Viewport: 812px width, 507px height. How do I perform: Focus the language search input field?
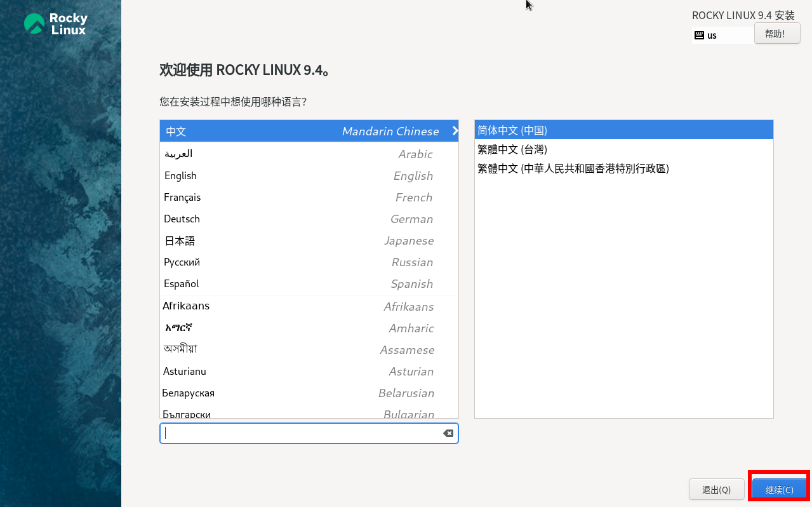coord(309,433)
